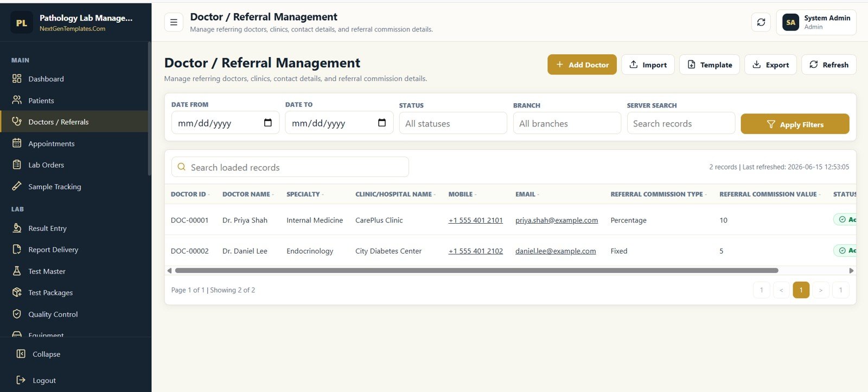Image resolution: width=868 pixels, height=392 pixels.
Task: Click the Logout icon
Action: pyautogui.click(x=21, y=380)
